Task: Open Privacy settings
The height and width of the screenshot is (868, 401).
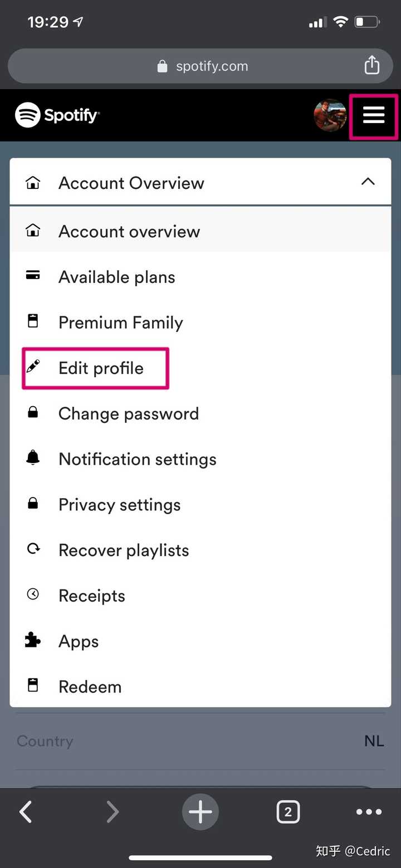Action: (x=119, y=505)
